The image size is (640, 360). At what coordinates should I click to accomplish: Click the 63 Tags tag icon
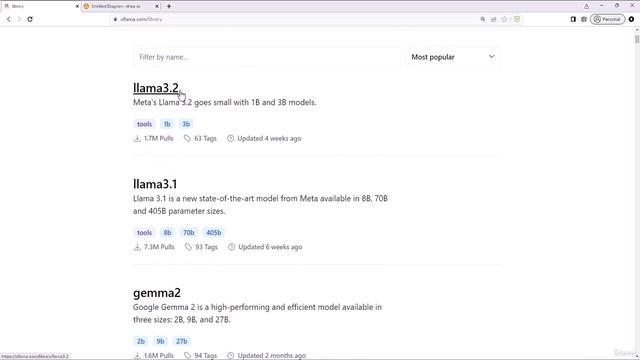187,138
